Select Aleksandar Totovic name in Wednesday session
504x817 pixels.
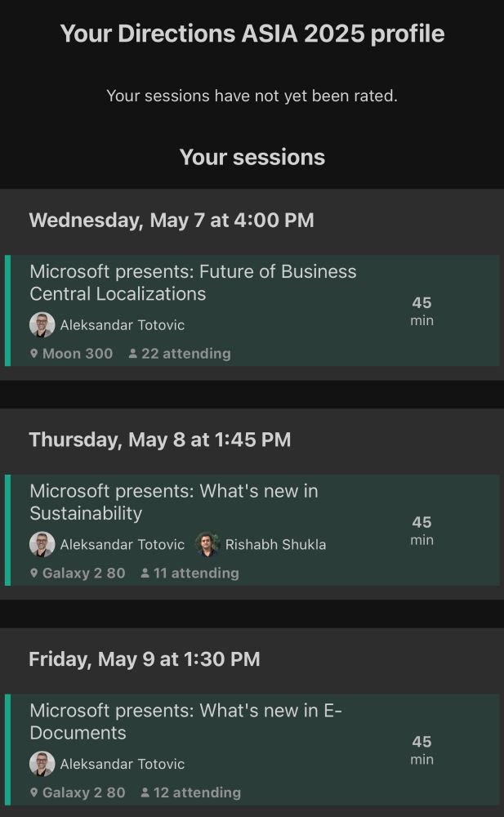point(123,325)
